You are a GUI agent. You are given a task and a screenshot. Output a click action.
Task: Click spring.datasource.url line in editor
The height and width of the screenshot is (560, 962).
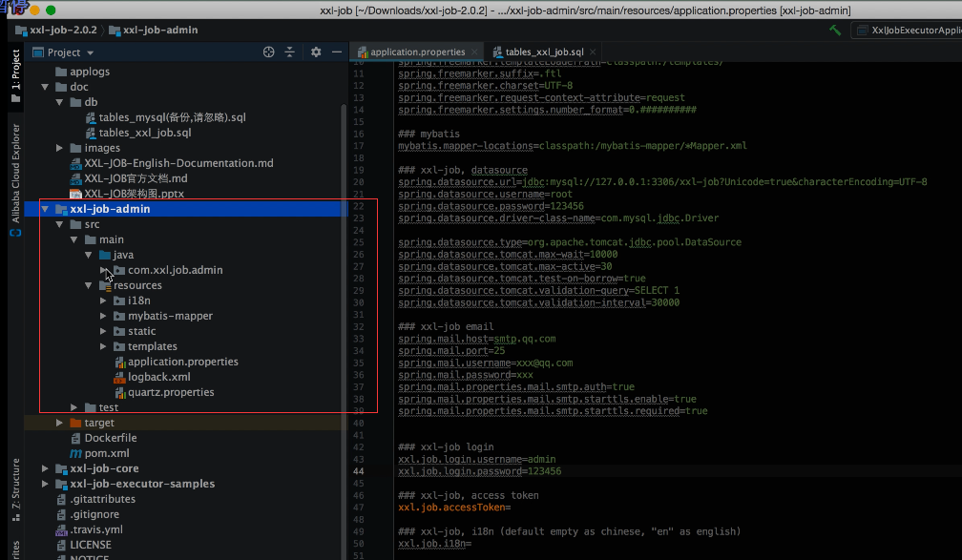coord(662,182)
